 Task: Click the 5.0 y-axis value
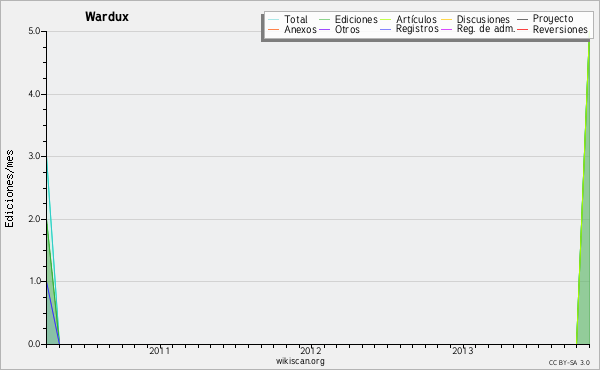point(34,31)
